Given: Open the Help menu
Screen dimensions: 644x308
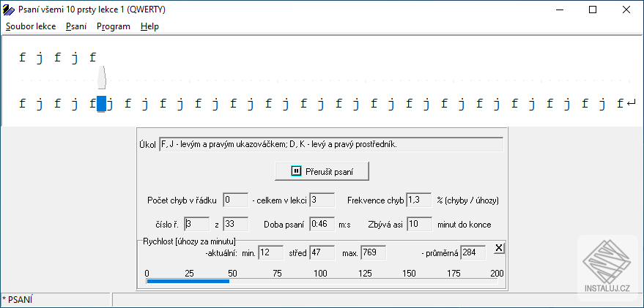Looking at the screenshot, I should (x=149, y=26).
